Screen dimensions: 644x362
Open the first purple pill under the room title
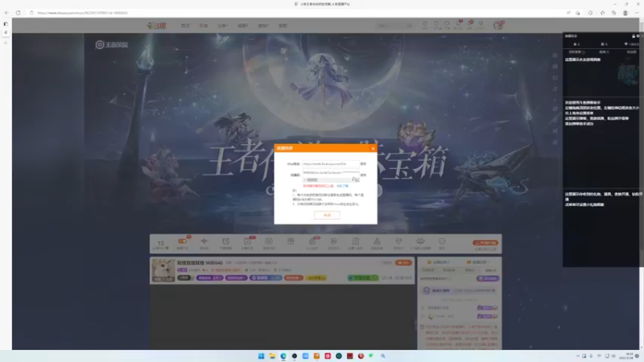click(x=209, y=278)
